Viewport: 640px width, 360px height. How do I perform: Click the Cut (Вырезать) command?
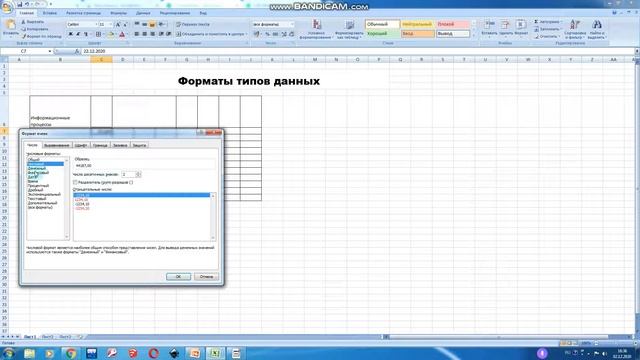33,22
